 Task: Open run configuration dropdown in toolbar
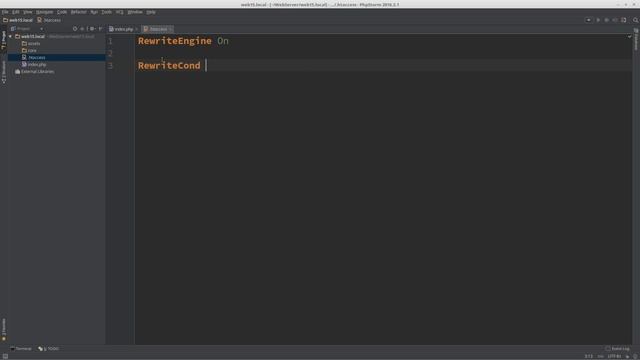click(588, 20)
